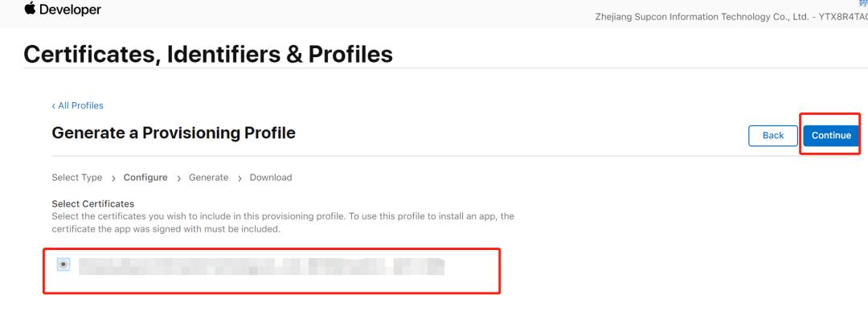
Task: Click the Apple logo icon
Action: click(31, 9)
